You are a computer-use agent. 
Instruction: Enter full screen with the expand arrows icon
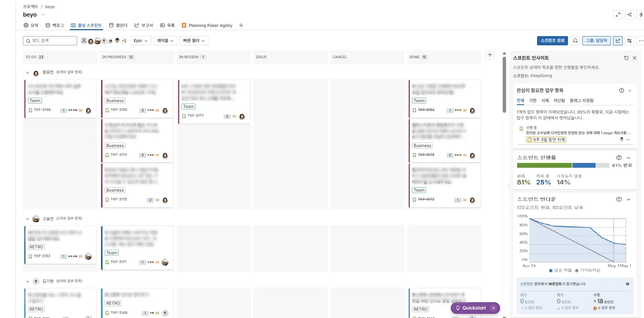[x=618, y=15]
